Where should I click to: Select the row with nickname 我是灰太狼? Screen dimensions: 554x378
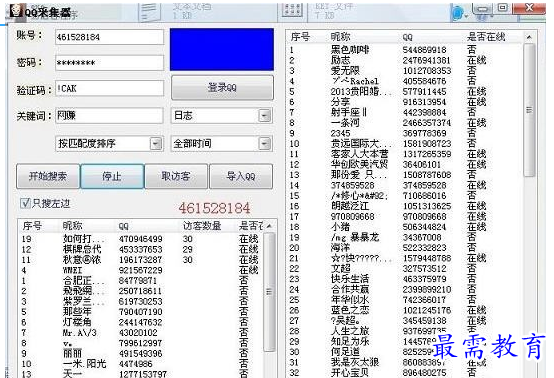(x=405, y=362)
